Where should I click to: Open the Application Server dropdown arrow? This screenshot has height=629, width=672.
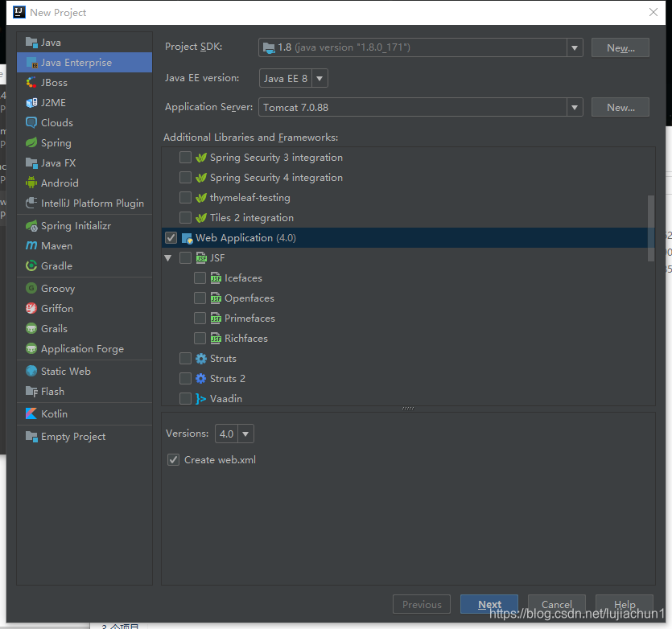[x=575, y=107]
